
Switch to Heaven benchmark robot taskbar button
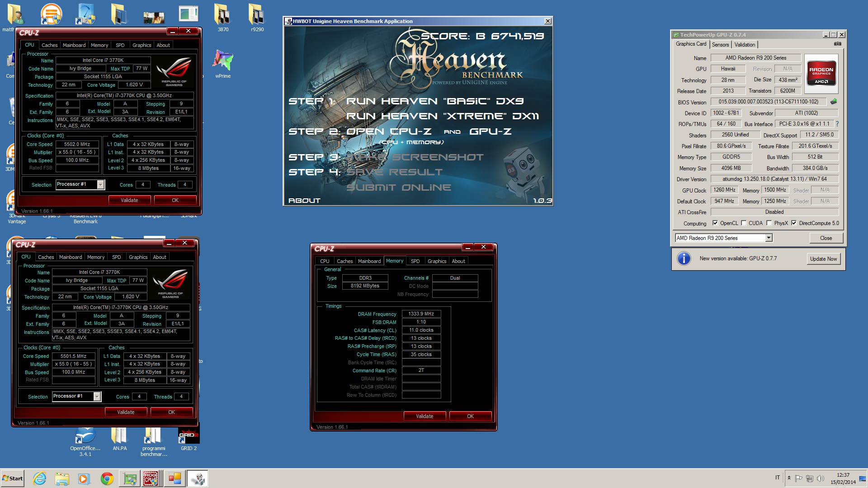[x=198, y=479]
